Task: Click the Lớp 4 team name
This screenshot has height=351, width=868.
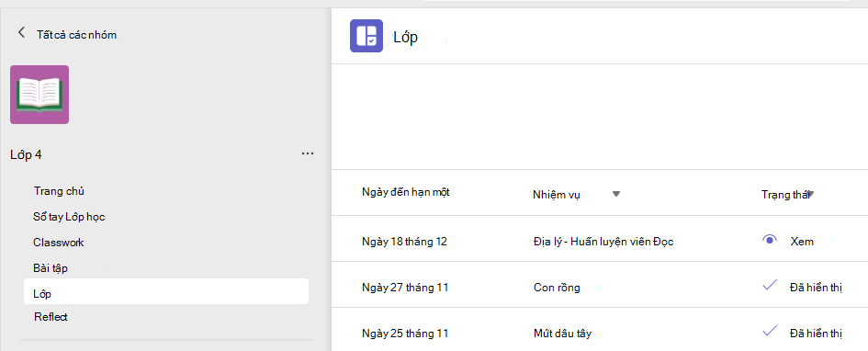Action: [26, 154]
